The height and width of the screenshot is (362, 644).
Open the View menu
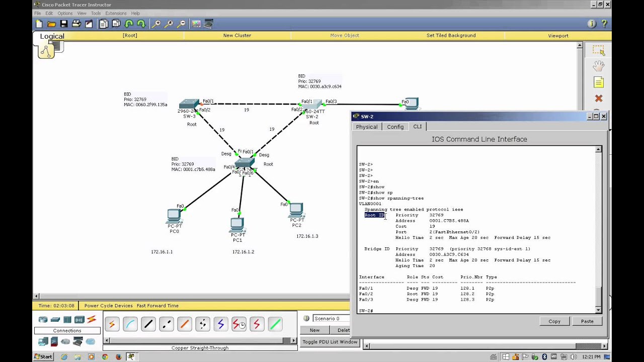pyautogui.click(x=82, y=13)
